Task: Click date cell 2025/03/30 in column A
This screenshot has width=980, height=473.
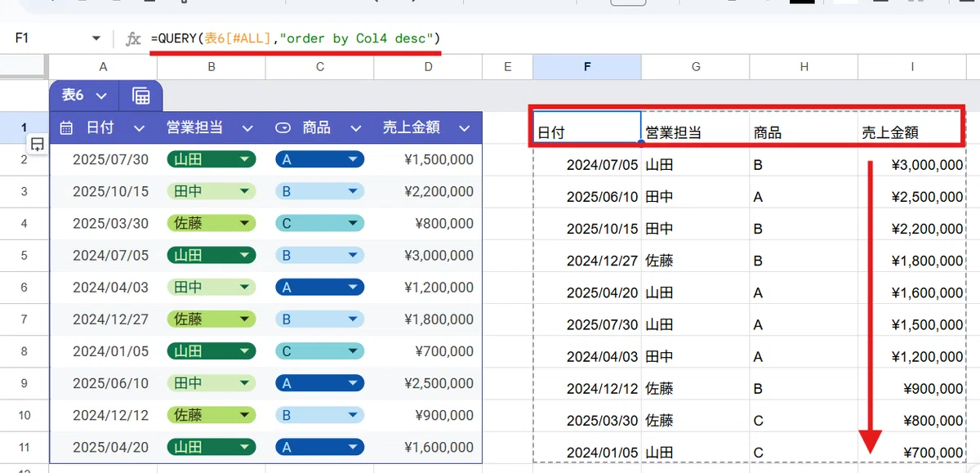Action: pyautogui.click(x=103, y=223)
